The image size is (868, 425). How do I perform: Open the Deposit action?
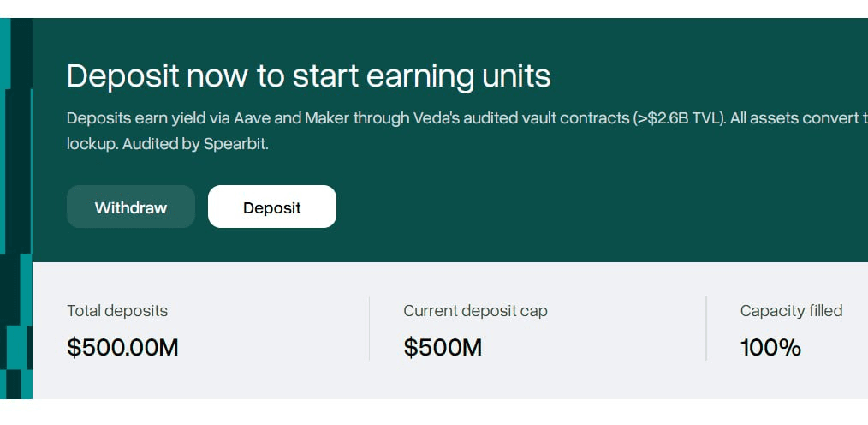pos(272,207)
